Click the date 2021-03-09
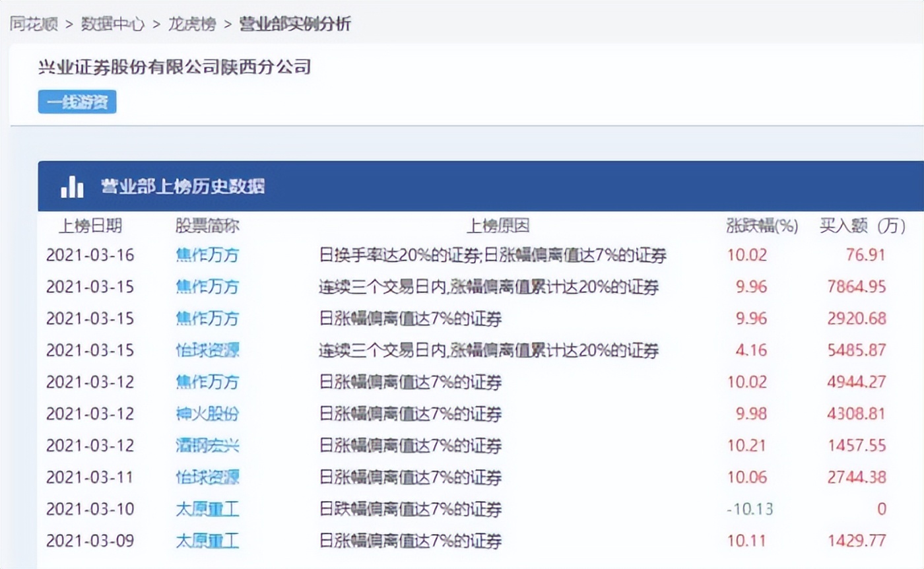 [x=90, y=541]
